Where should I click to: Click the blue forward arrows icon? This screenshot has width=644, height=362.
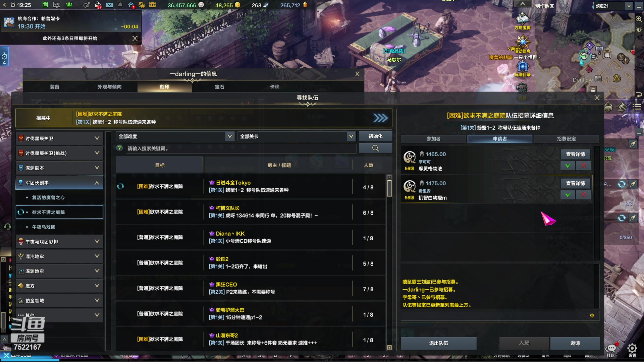tap(380, 118)
